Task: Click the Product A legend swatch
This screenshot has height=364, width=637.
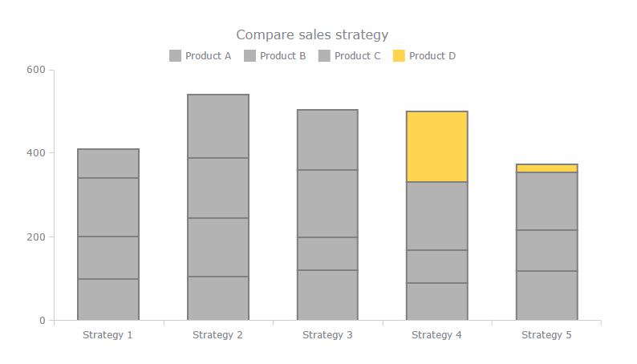Action: [x=176, y=56]
